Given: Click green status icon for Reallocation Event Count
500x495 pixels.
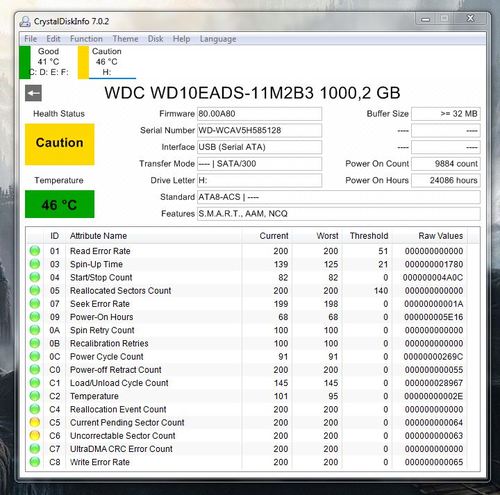Looking at the screenshot, I should click(35, 409).
